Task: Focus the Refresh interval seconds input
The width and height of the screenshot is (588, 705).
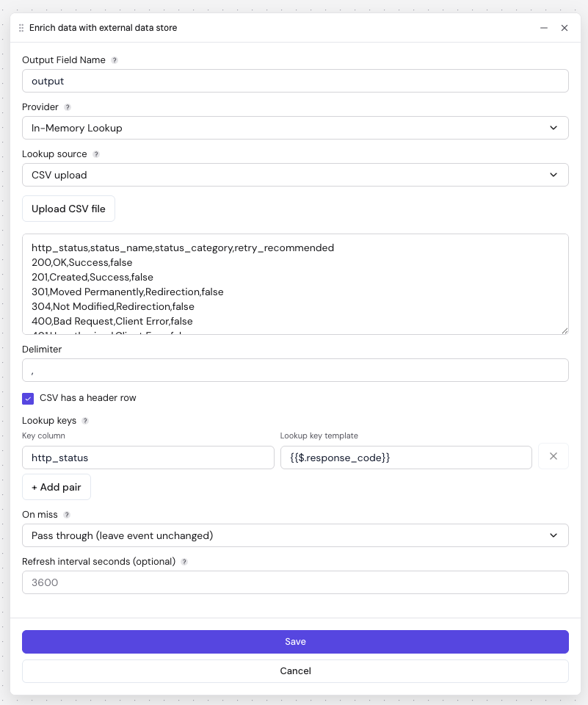Action: click(x=295, y=582)
